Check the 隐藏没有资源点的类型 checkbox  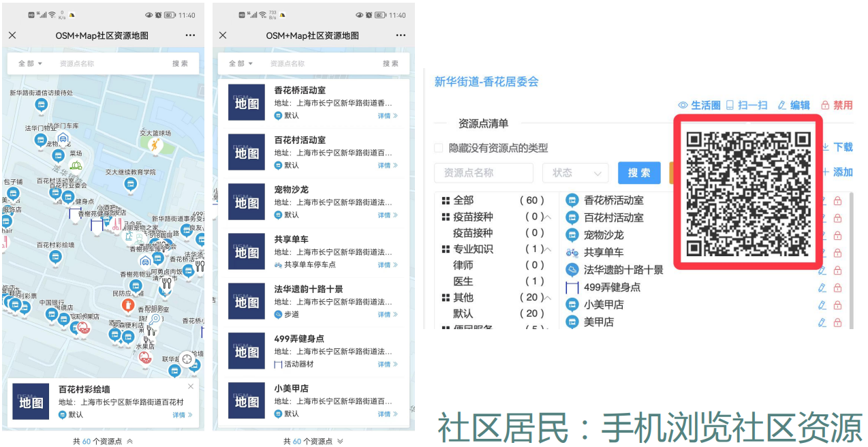439,148
